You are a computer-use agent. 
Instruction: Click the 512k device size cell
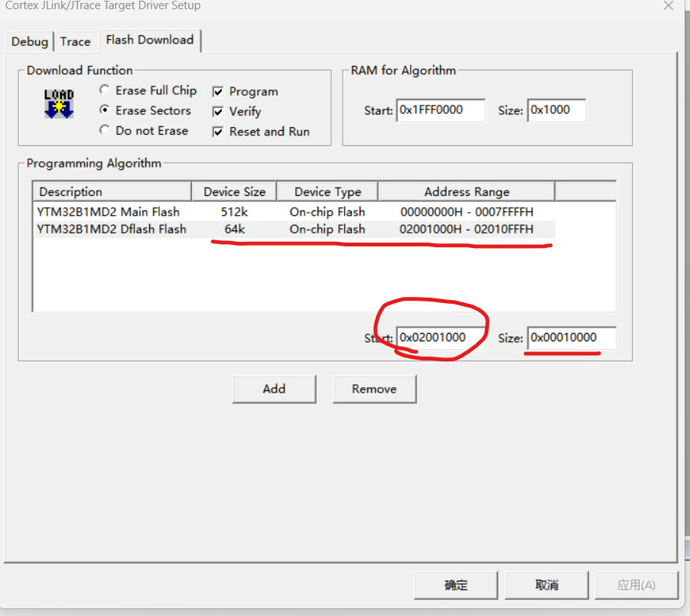pos(234,212)
